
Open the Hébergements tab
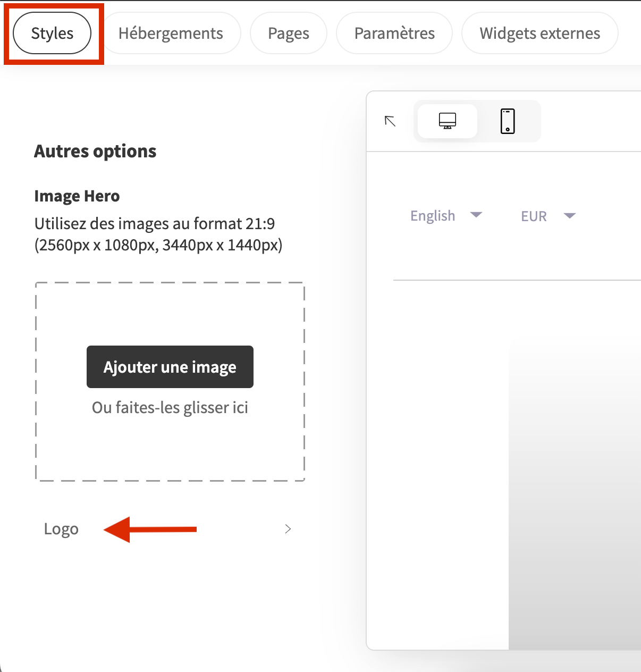tap(171, 33)
